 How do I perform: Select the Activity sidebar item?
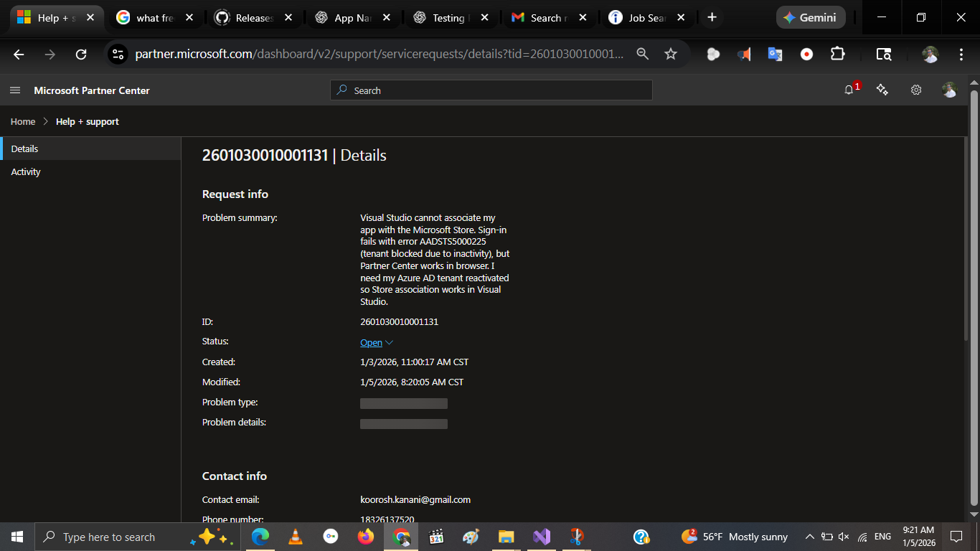tap(90, 171)
